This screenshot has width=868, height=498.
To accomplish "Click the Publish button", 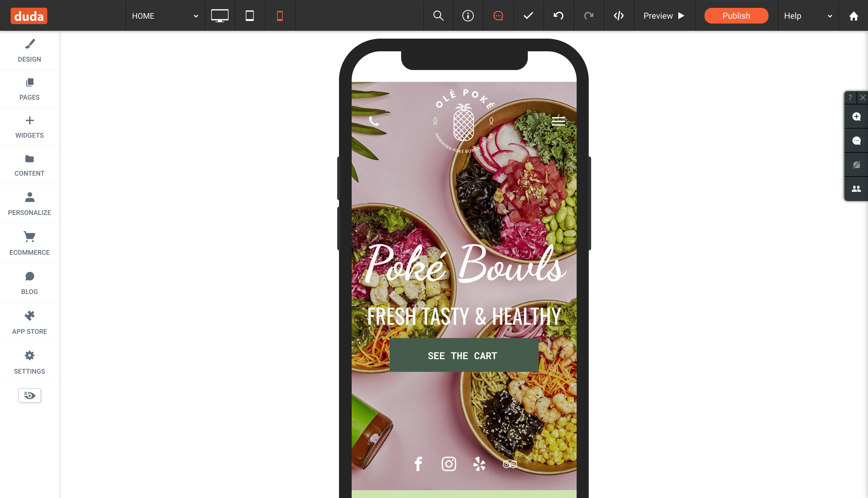I will 736,16.
